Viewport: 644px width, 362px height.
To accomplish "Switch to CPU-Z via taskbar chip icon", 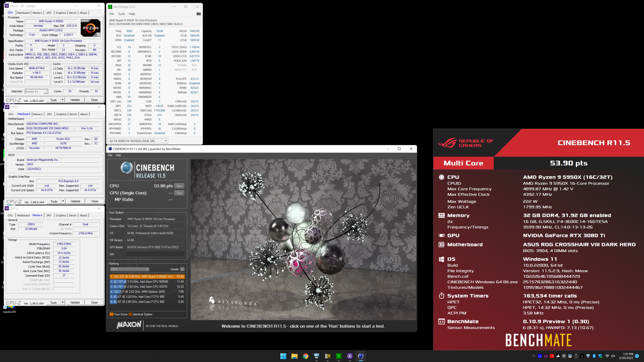I will (350, 356).
